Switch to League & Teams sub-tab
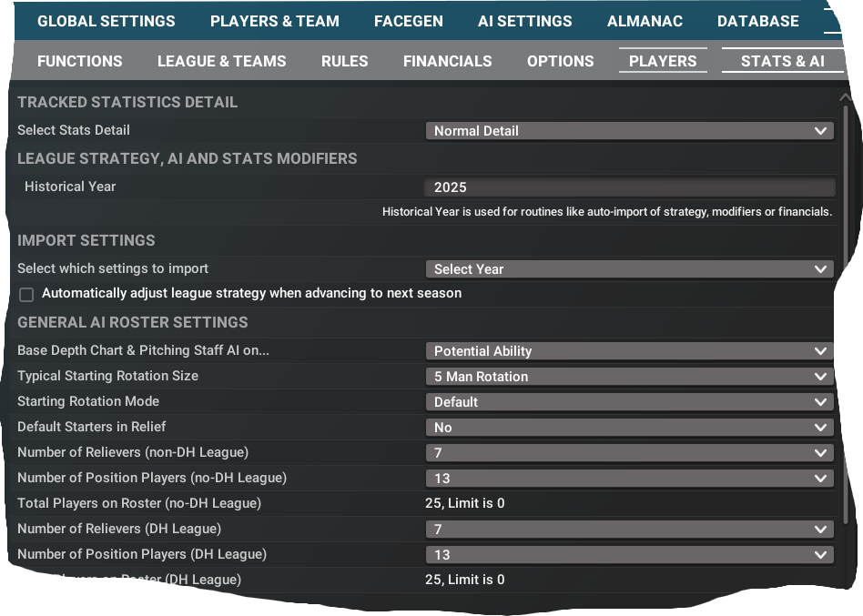Image resolution: width=863 pixels, height=616 pixels. [x=221, y=61]
